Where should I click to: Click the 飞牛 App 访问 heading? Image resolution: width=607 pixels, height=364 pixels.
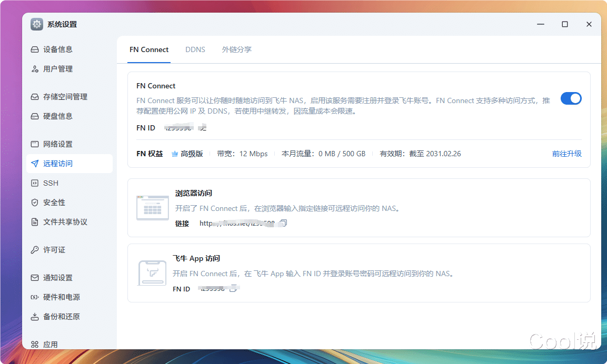(x=196, y=258)
